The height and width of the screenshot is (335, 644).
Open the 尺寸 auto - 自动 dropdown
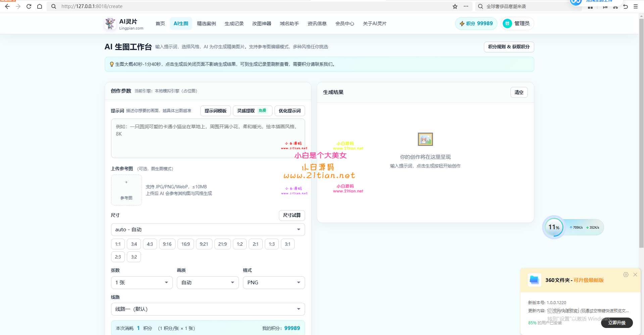point(208,230)
